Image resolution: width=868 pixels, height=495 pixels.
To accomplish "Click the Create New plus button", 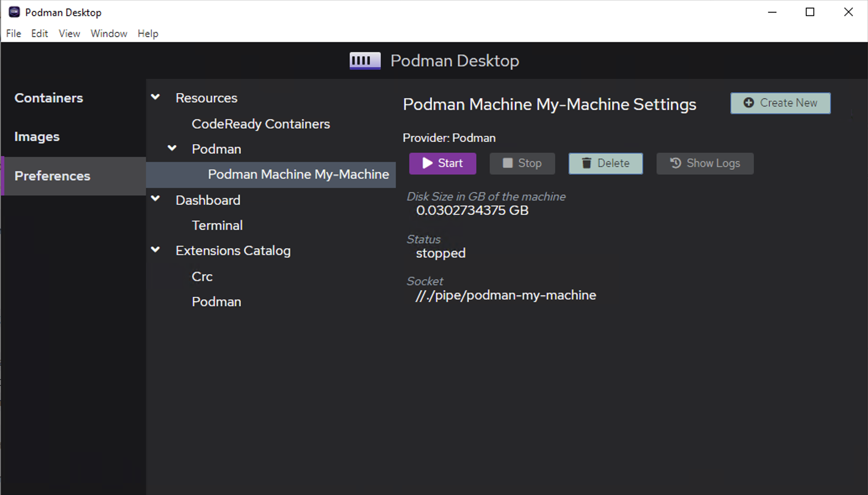I will click(780, 103).
